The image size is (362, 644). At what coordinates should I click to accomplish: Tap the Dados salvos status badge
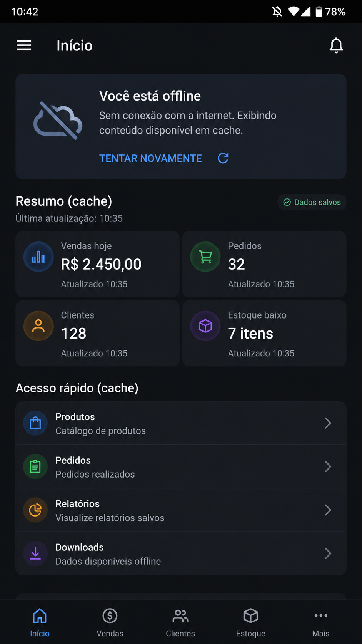pos(312,202)
